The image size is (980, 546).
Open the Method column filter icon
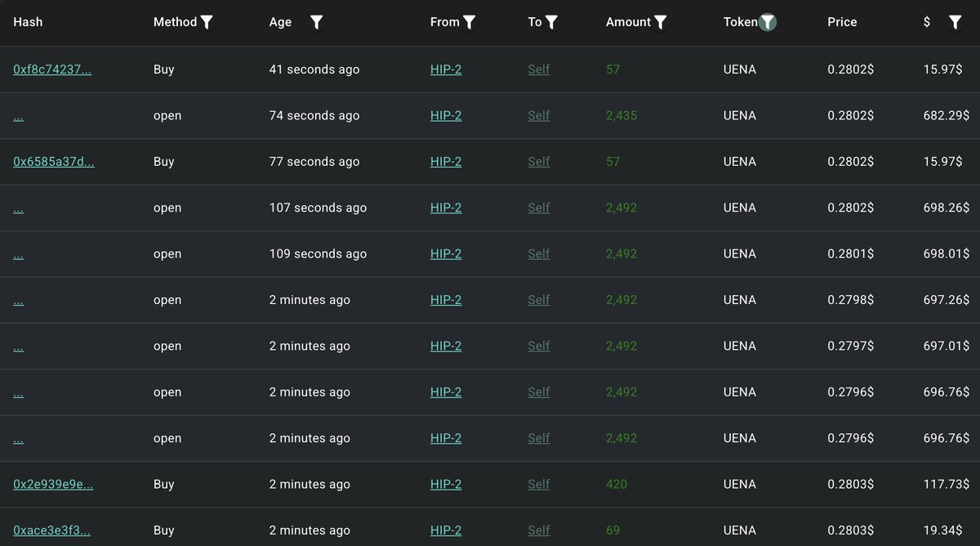tap(207, 22)
